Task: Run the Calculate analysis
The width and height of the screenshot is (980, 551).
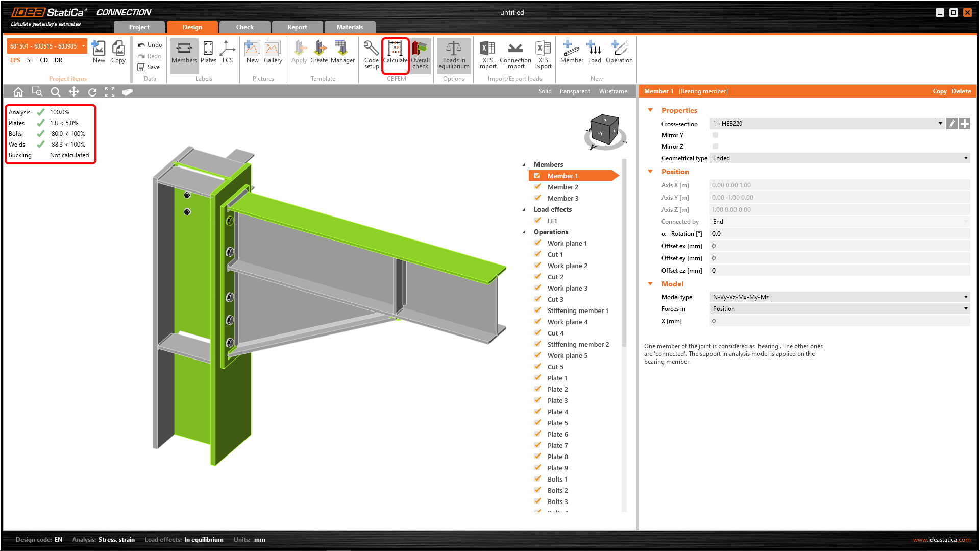Action: (396, 55)
